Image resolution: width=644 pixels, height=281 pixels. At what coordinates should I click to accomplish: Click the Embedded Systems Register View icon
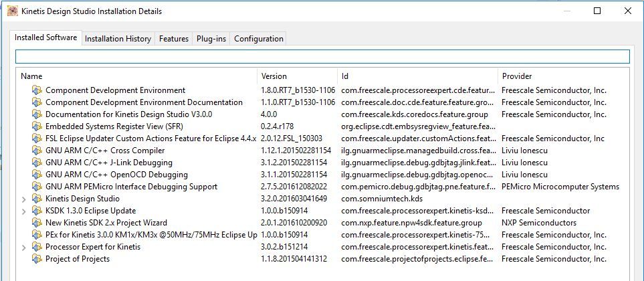(x=37, y=126)
